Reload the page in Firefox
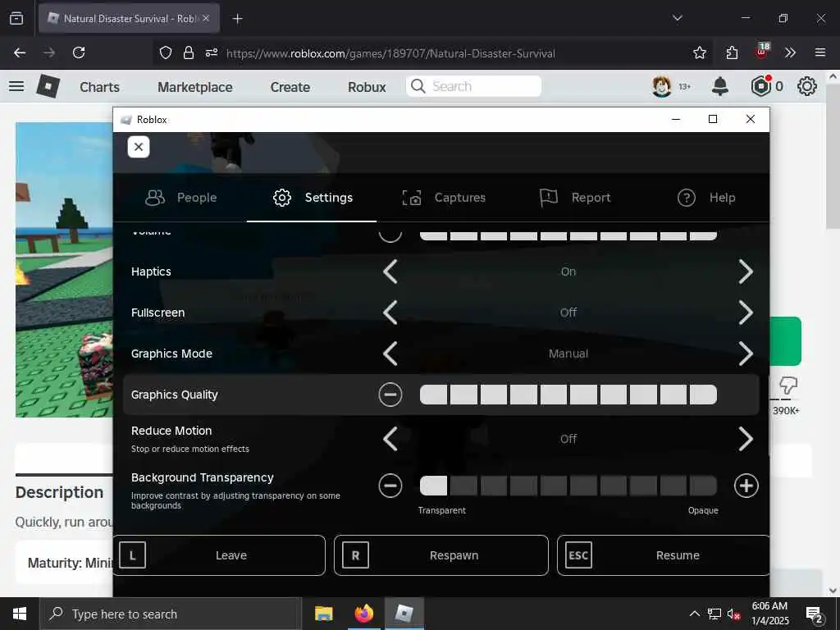 pyautogui.click(x=79, y=52)
